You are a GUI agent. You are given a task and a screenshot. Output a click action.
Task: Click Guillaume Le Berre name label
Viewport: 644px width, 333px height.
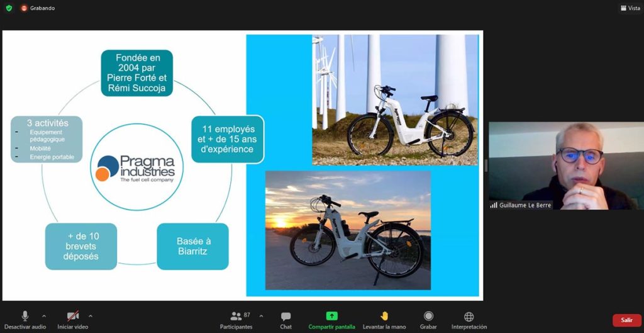coord(521,205)
